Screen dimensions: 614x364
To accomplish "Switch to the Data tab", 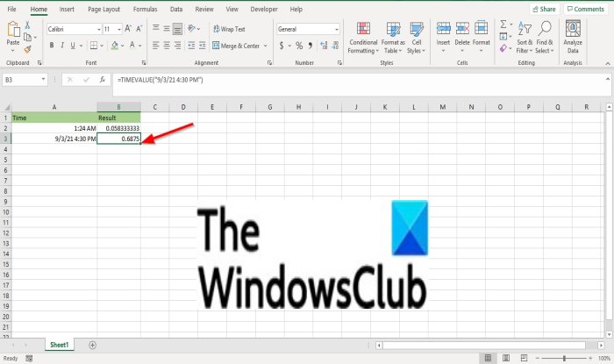I will point(176,9).
